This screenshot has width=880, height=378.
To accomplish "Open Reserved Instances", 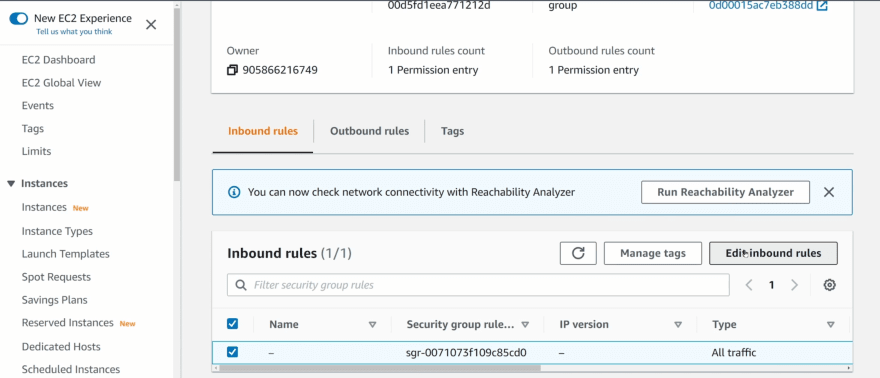I will pyautogui.click(x=67, y=323).
